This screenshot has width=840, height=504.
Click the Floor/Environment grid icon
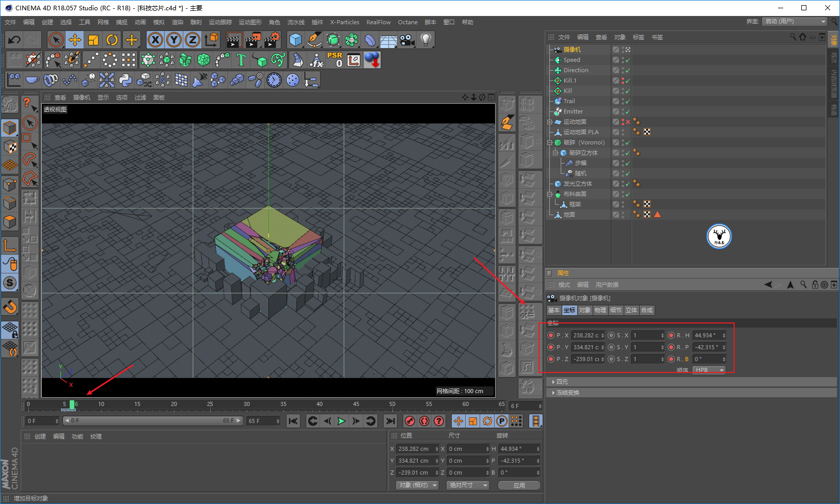click(x=389, y=40)
